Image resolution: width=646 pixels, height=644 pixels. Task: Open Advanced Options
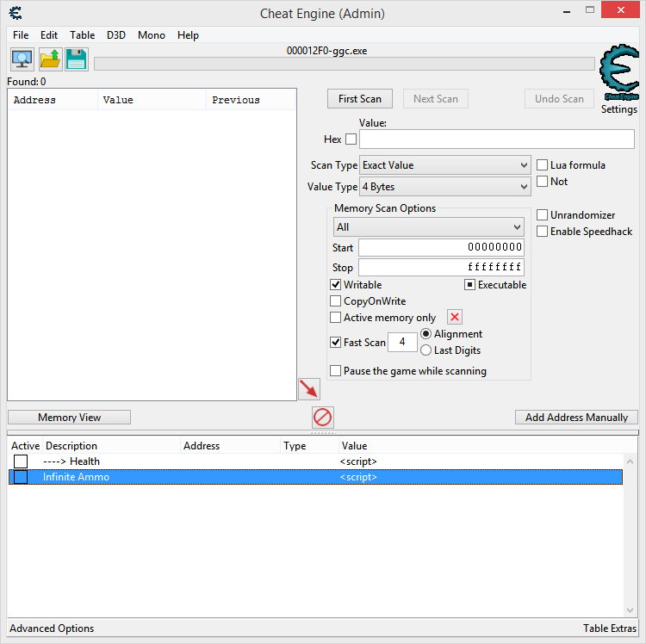[52, 629]
